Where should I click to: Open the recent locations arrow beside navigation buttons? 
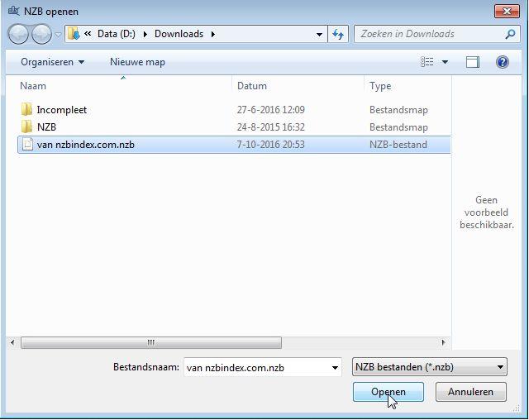(58, 35)
